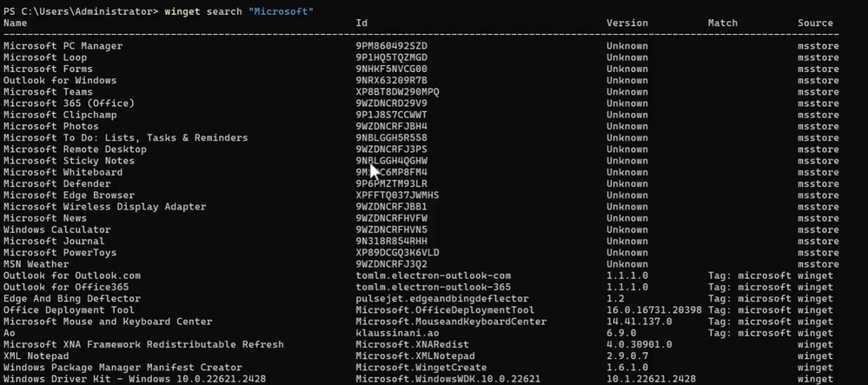Click the 'Version' column header
The height and width of the screenshot is (385, 868).
(x=627, y=23)
